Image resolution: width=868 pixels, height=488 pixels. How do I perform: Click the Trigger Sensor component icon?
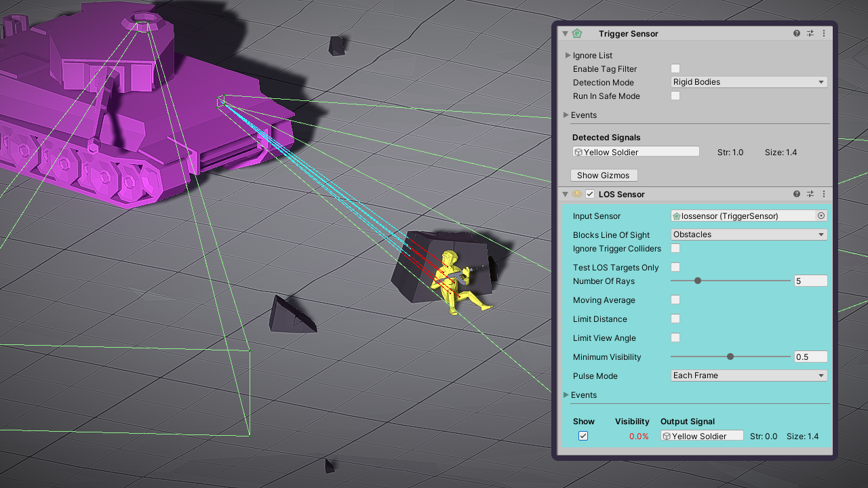click(577, 33)
